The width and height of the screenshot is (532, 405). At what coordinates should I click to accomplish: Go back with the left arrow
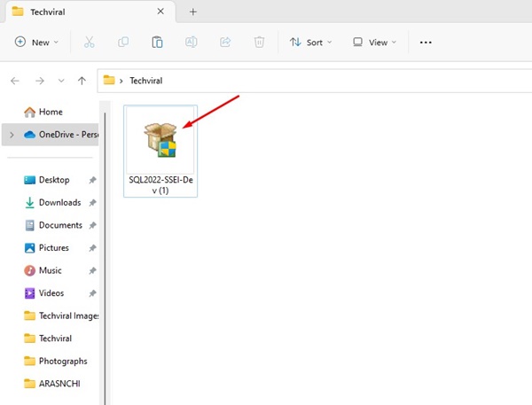pyautogui.click(x=15, y=81)
